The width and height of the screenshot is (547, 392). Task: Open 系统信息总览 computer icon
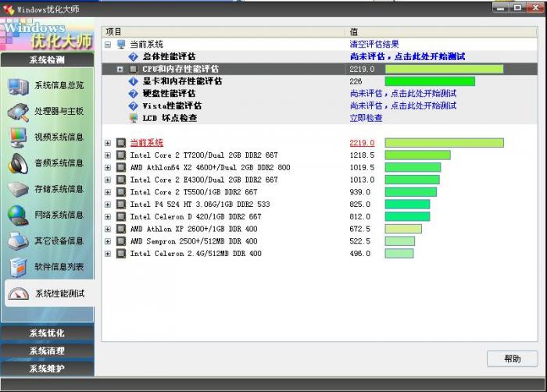[18, 86]
